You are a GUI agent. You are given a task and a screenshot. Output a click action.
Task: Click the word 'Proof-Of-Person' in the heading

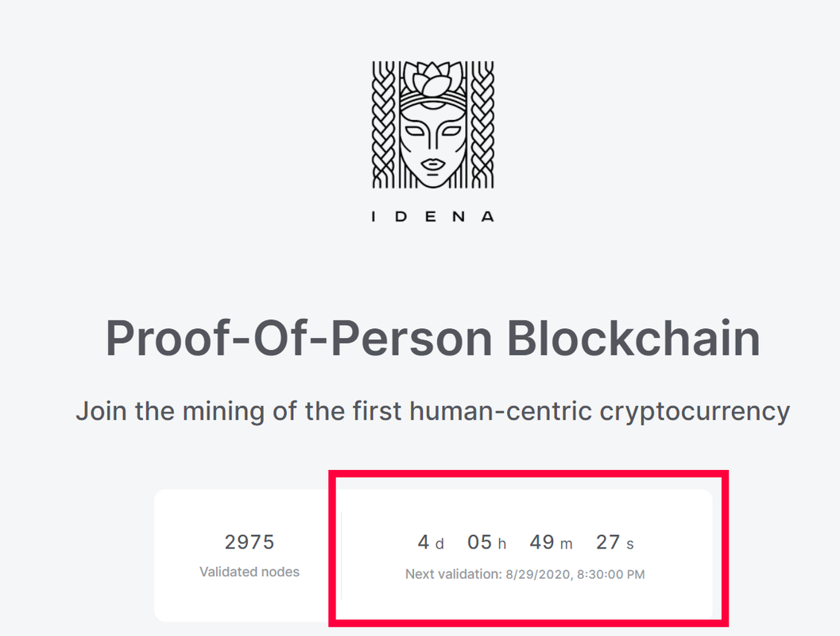pos(298,339)
